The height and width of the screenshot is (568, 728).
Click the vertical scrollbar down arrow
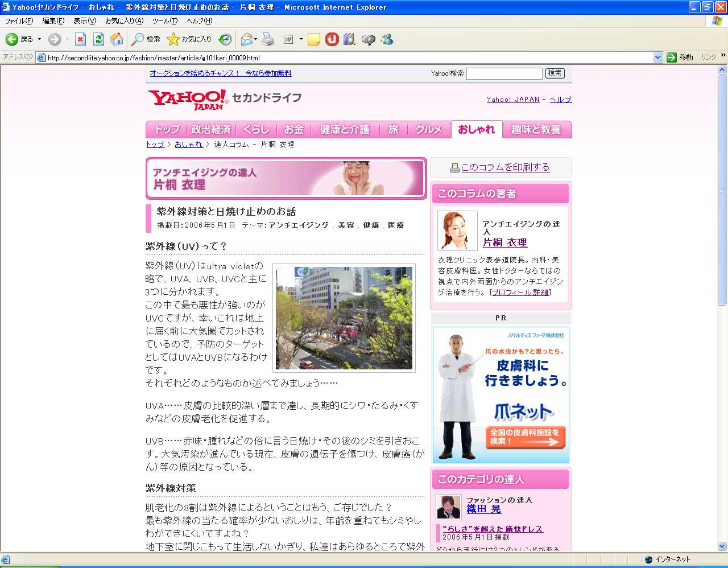click(x=722, y=546)
